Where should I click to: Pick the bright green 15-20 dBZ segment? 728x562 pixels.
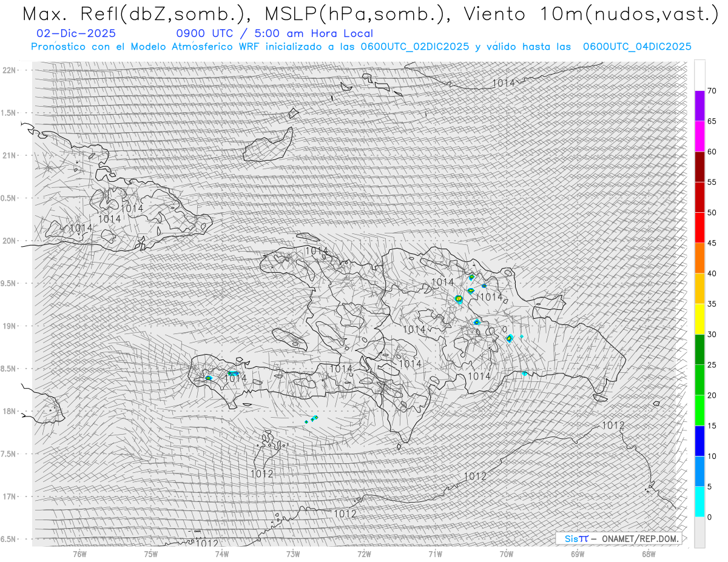coord(699,410)
